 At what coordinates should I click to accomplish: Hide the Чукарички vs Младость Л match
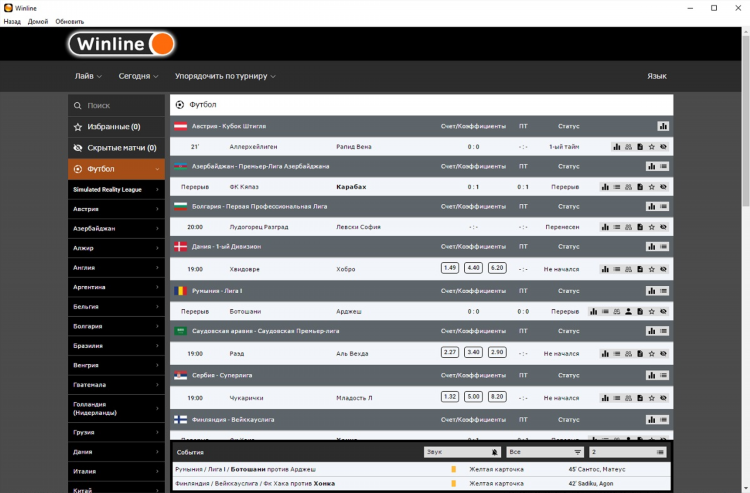[663, 398]
